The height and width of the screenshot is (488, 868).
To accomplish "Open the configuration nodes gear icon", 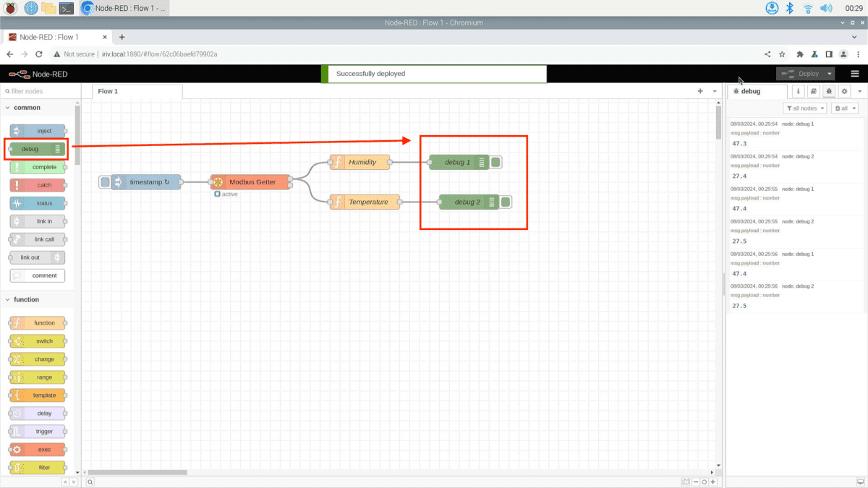I will [844, 92].
